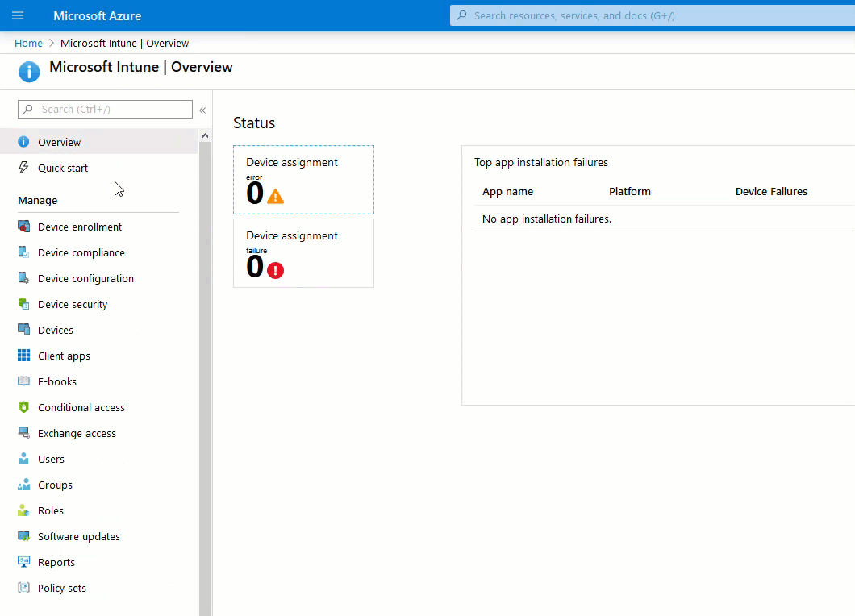Click the Device security icon

click(23, 304)
